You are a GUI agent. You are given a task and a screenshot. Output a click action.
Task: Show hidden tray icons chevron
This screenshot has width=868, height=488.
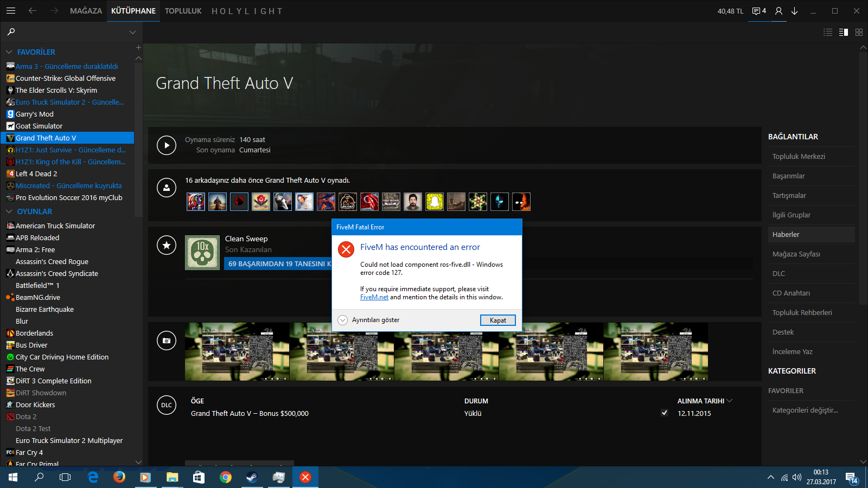coord(771,477)
